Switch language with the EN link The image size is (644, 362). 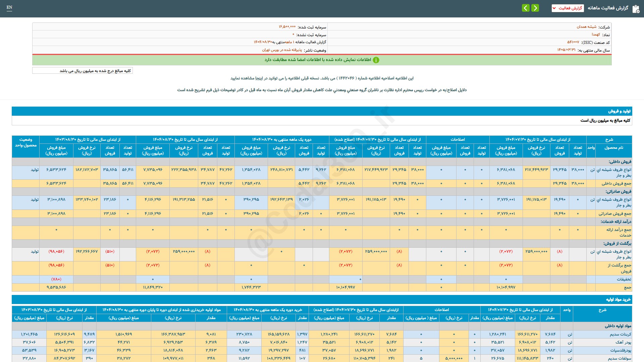pos(9,7)
